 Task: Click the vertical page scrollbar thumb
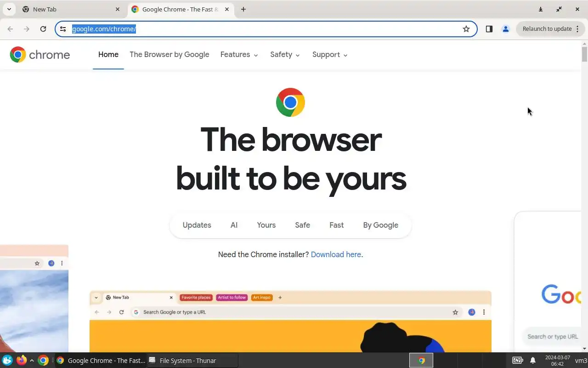584,54
